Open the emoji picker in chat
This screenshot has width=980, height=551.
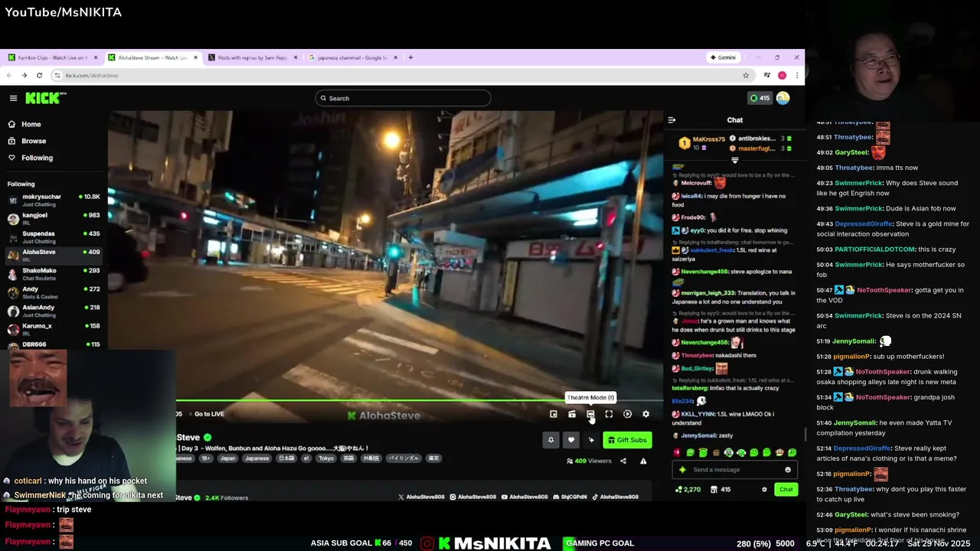pos(788,470)
